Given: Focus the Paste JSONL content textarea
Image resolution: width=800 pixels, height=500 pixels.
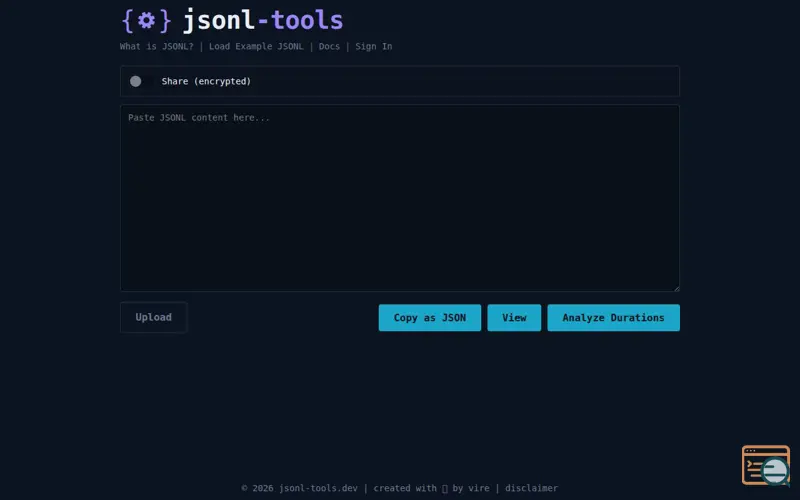Looking at the screenshot, I should click(400, 198).
